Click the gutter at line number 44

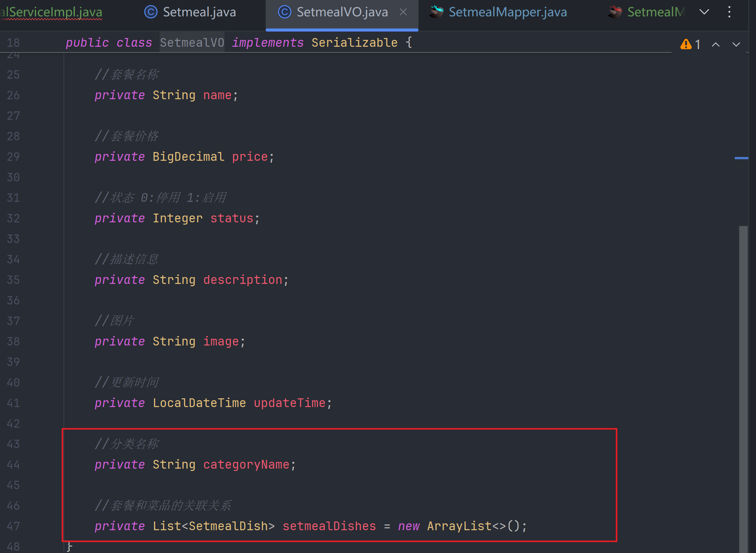pos(13,464)
